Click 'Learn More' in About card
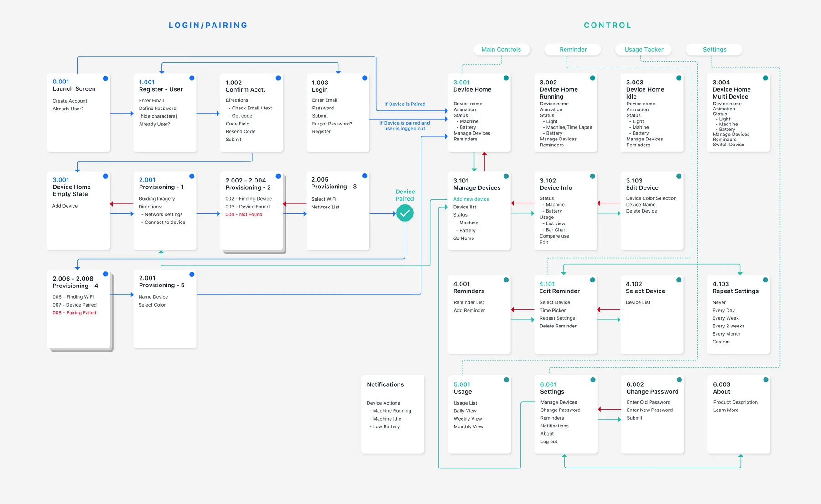Viewport: 821px width, 504px height. tap(726, 410)
